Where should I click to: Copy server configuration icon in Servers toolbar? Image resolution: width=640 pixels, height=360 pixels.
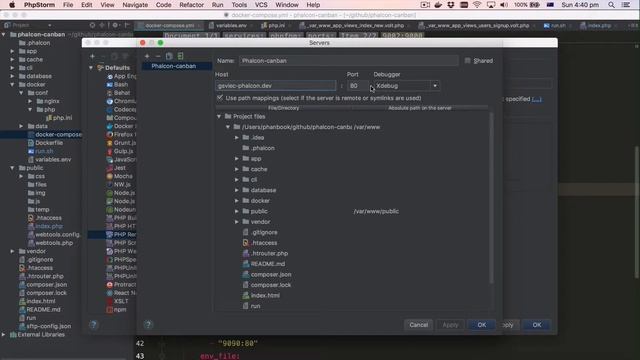(169, 56)
